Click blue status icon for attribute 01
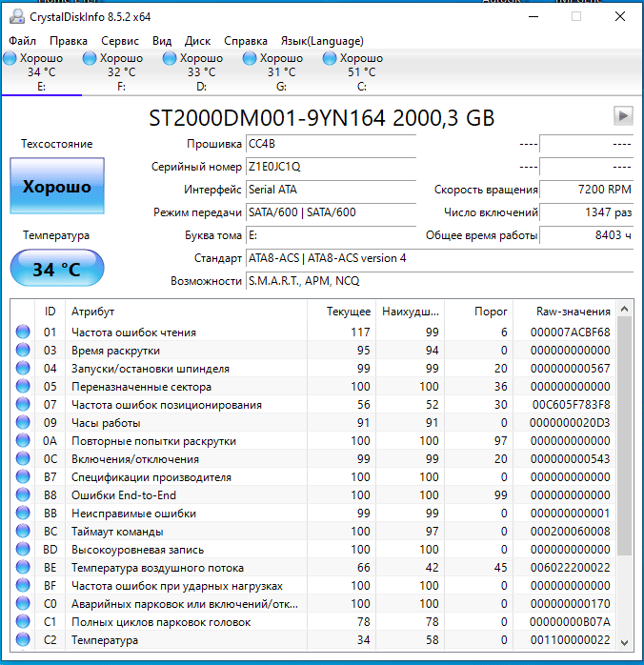644x665 pixels. [x=23, y=332]
